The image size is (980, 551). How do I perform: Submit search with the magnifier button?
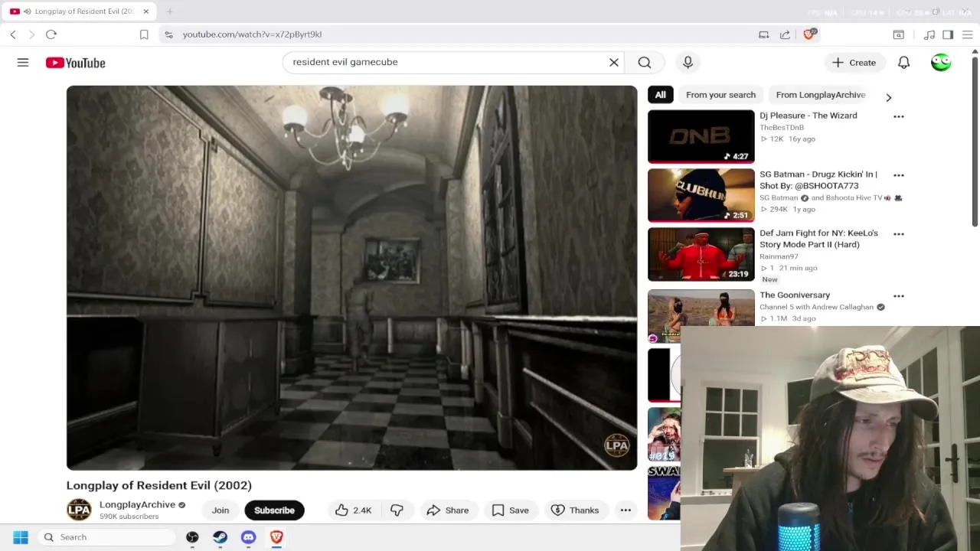(x=645, y=63)
